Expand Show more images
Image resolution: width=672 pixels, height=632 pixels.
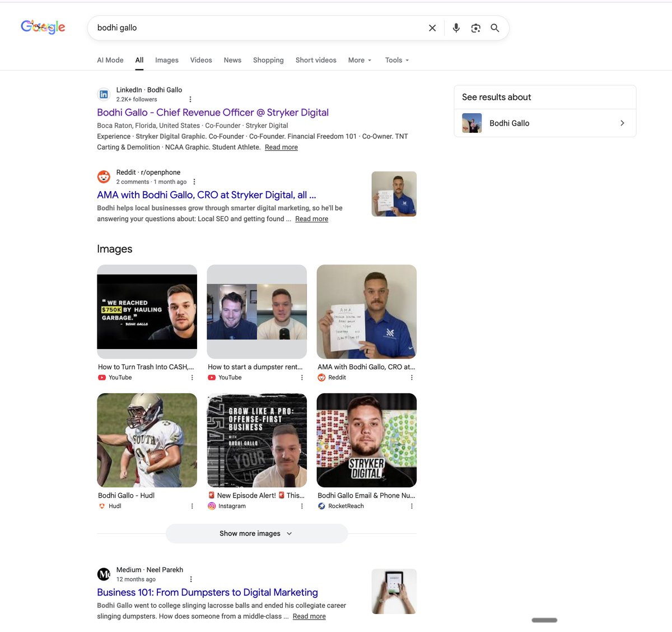tap(256, 533)
